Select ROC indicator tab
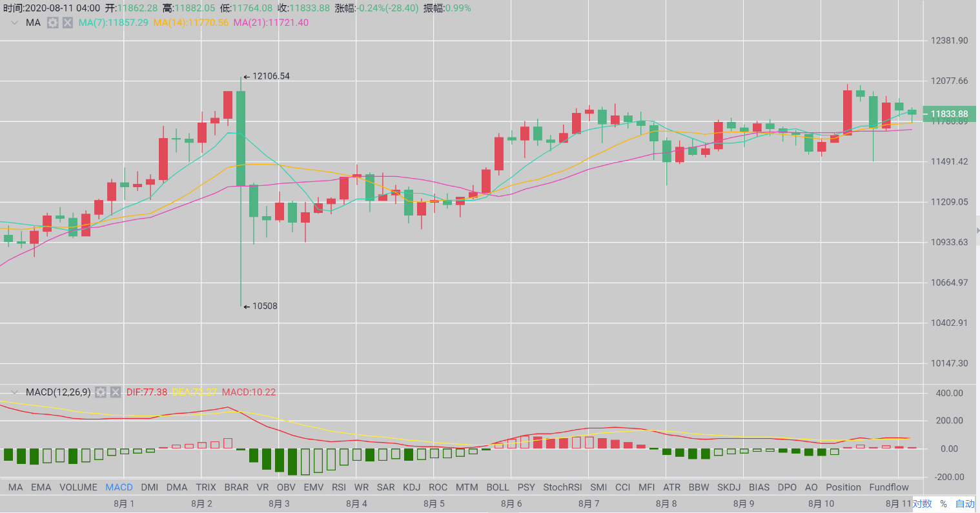980x513 pixels. coord(438,487)
